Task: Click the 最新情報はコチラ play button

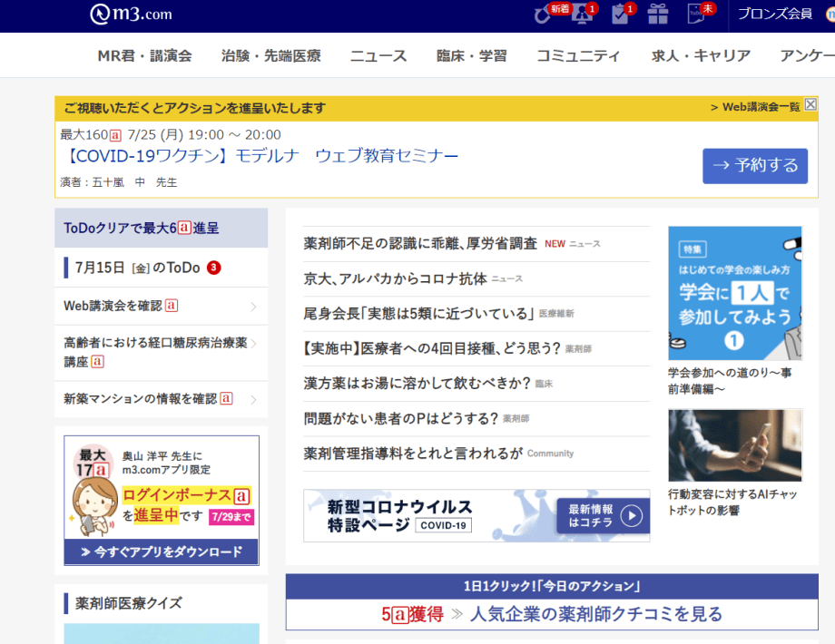Action: pyautogui.click(x=603, y=516)
